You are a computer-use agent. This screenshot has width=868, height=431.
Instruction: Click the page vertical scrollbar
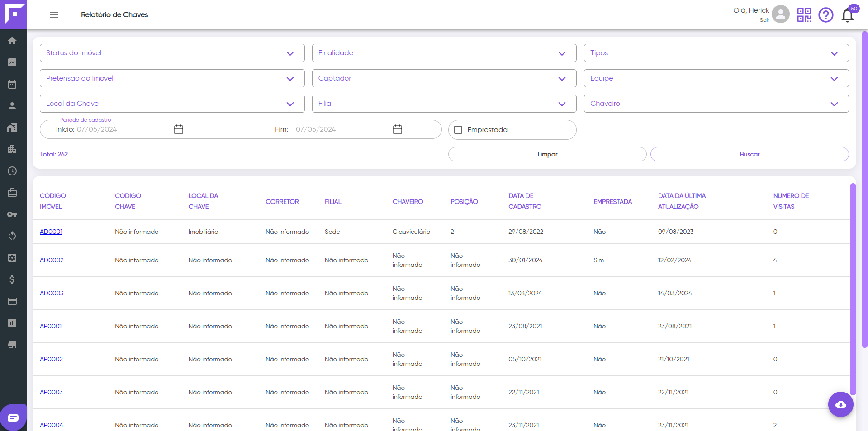point(864,189)
